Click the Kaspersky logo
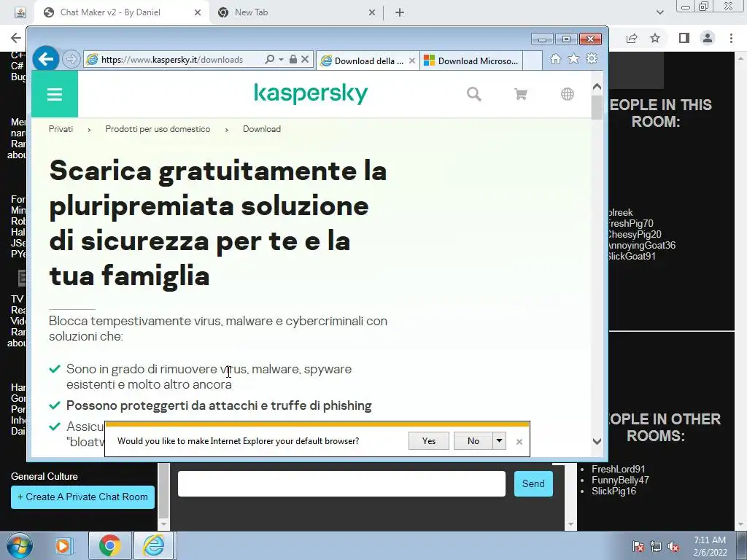Screen dimensions: 747x560 [311, 93]
